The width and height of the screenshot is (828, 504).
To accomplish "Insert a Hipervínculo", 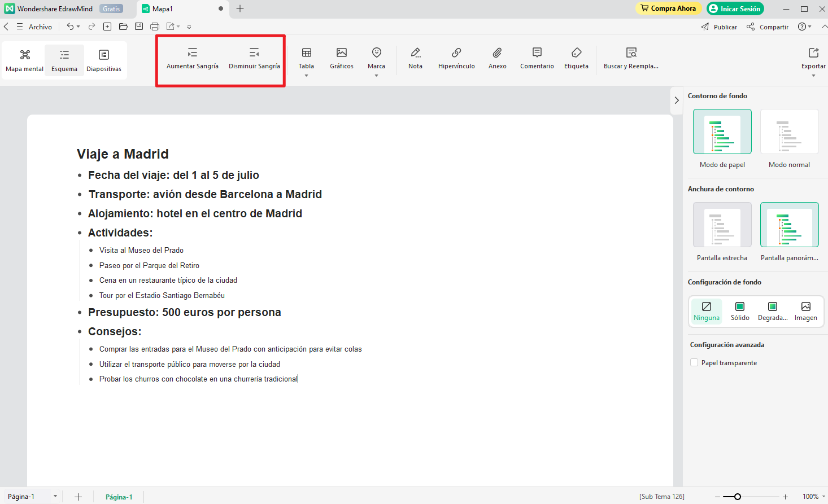I will (456, 59).
